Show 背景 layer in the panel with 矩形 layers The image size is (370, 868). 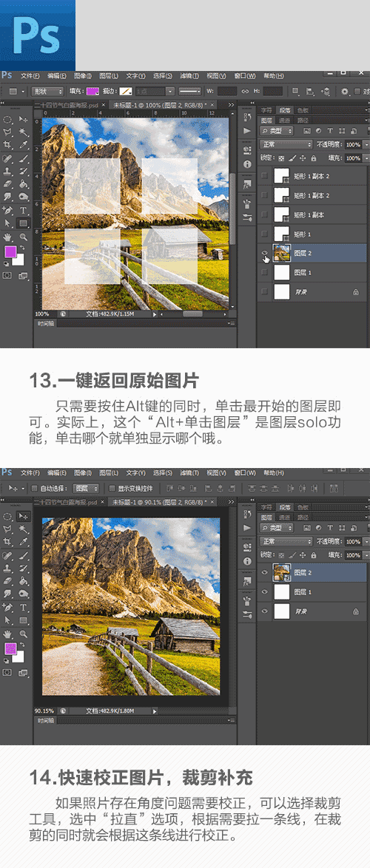coord(264,291)
